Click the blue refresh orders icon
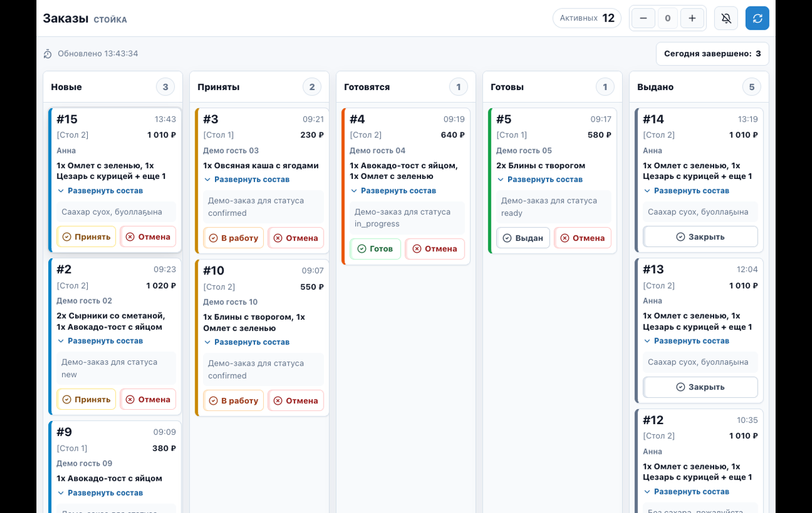This screenshot has width=812, height=513. (x=757, y=18)
